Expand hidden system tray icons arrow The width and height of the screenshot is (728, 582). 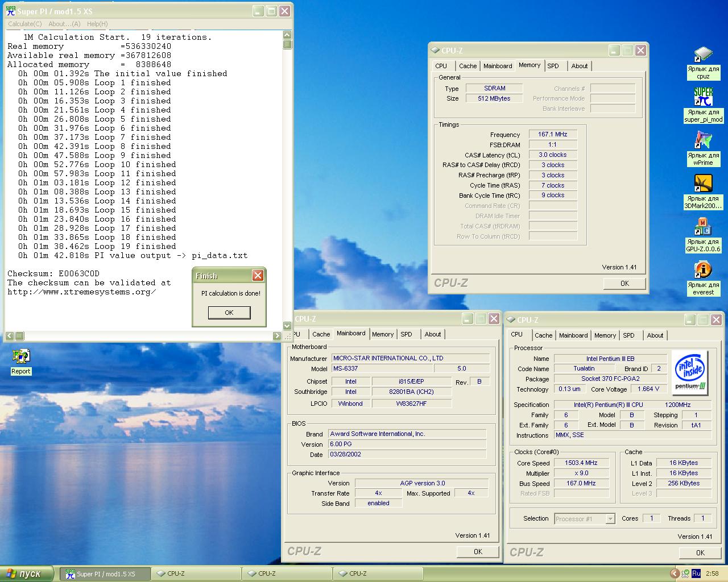click(x=675, y=573)
